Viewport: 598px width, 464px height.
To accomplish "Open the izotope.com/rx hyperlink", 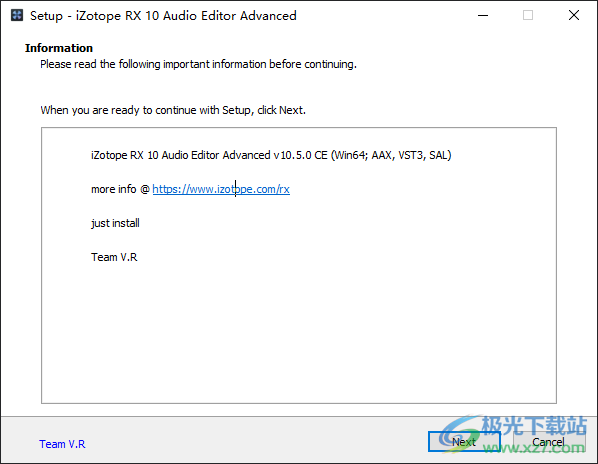I will pyautogui.click(x=221, y=189).
